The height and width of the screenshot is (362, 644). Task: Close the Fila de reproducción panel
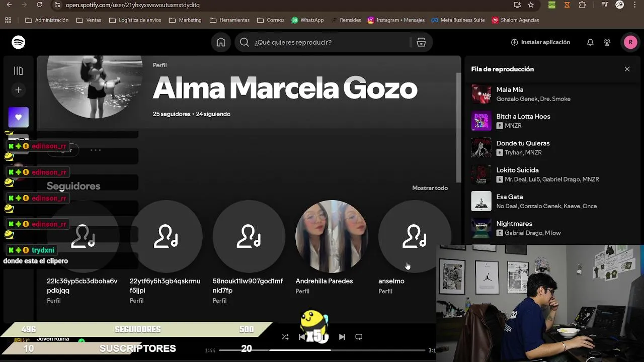pyautogui.click(x=627, y=69)
